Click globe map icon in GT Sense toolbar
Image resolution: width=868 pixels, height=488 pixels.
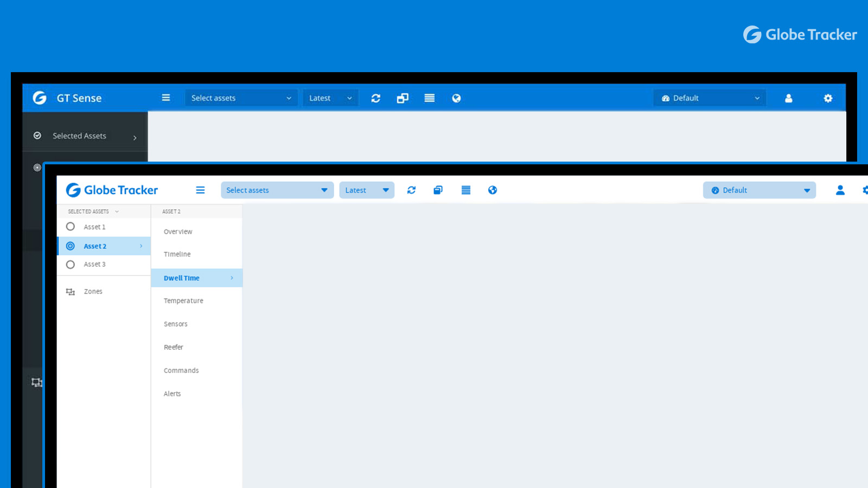(x=456, y=98)
